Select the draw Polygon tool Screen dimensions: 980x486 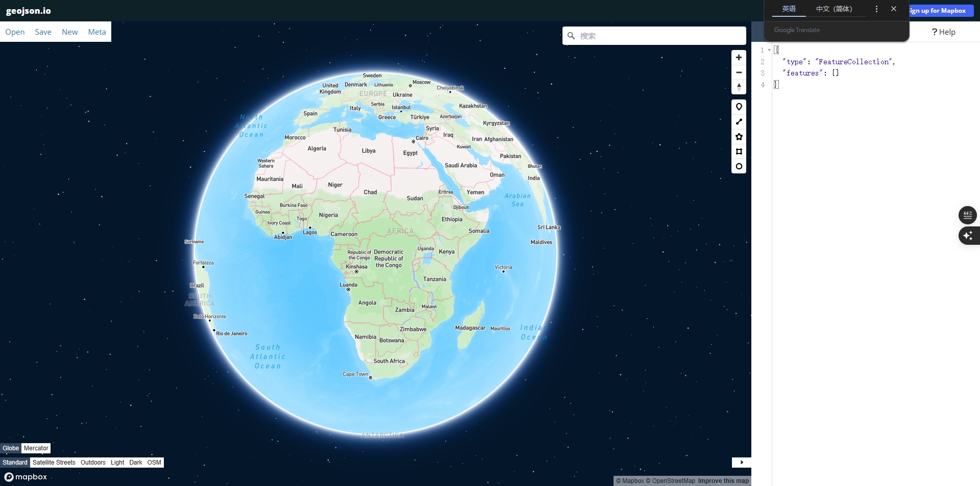coord(739,137)
